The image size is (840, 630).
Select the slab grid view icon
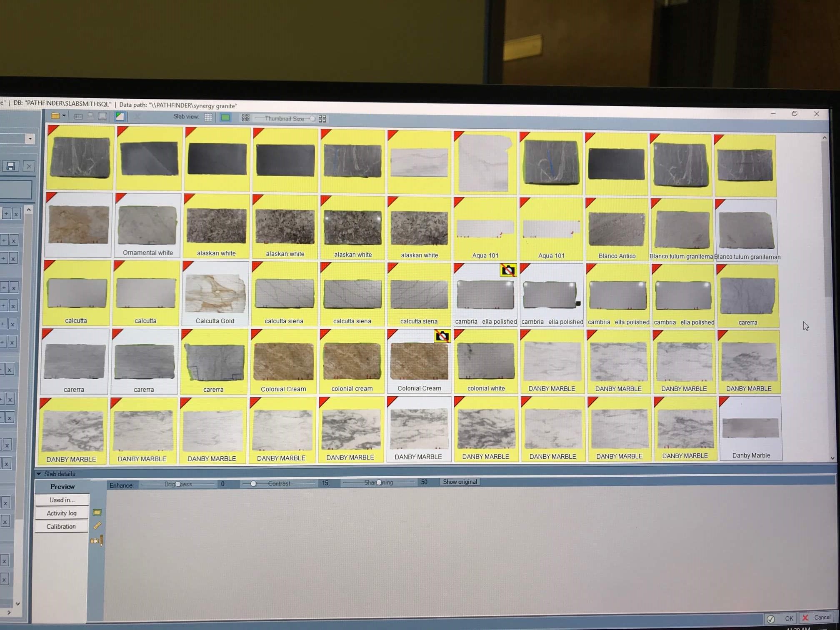coord(208,117)
